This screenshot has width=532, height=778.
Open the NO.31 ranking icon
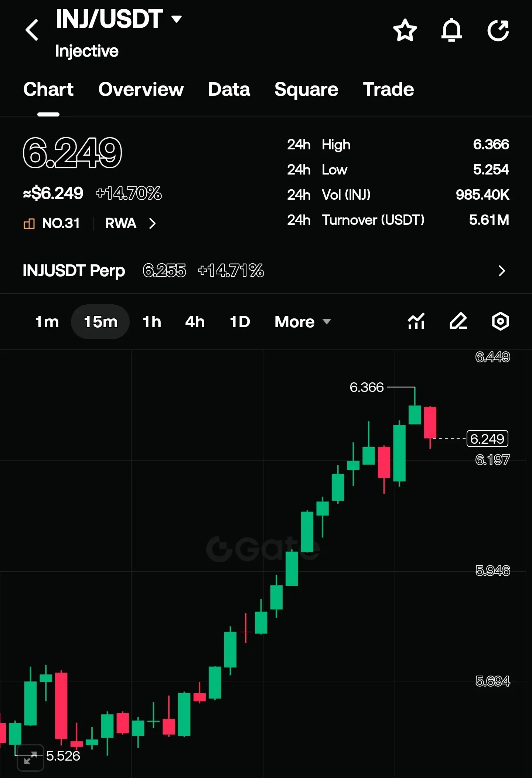point(29,223)
